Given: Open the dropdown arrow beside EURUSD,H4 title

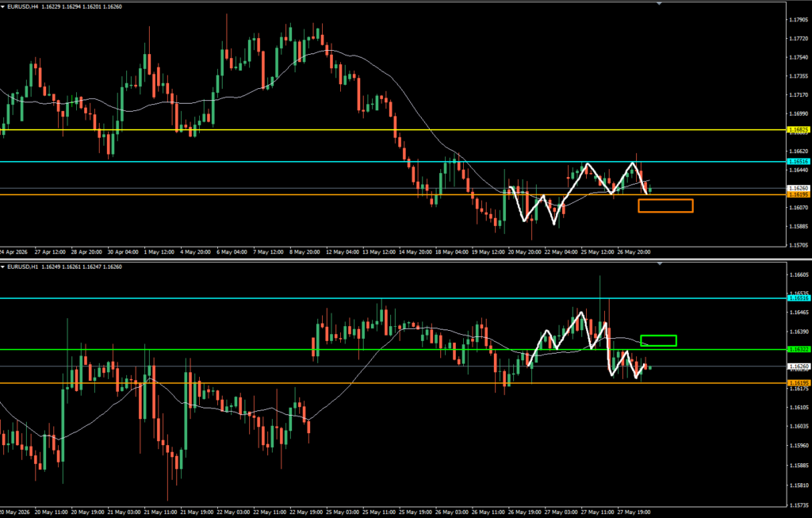Looking at the screenshot, I should (2, 6).
